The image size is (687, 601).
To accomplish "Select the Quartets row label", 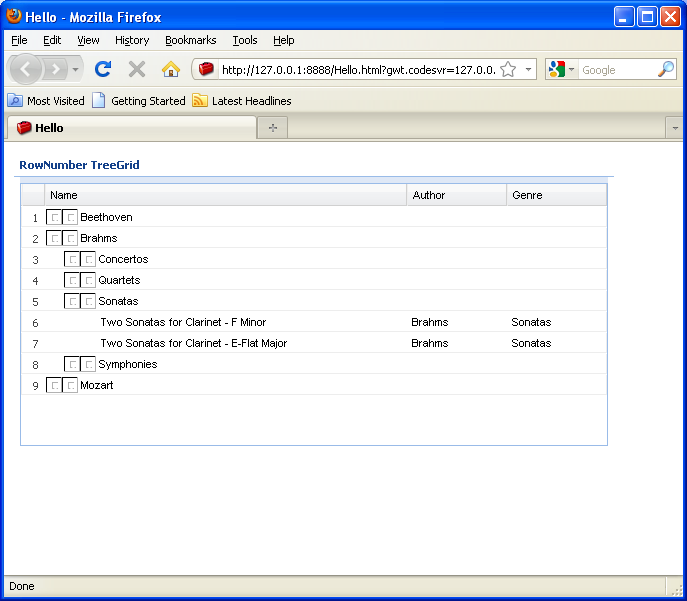I will [119, 280].
